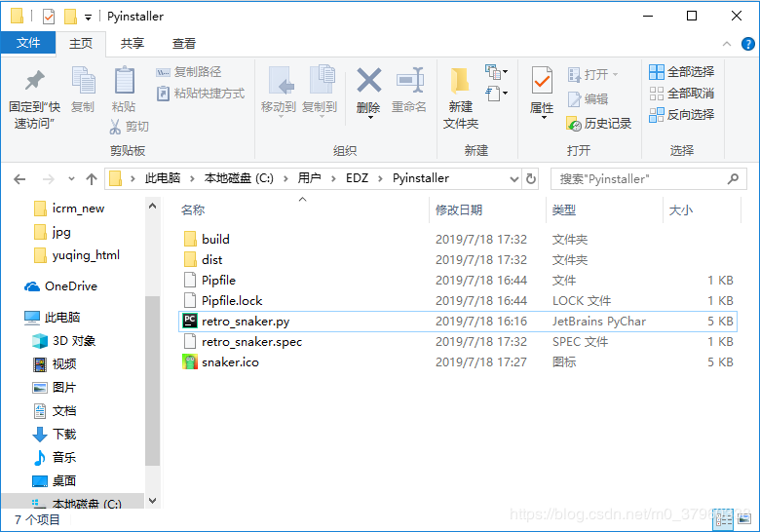The height and width of the screenshot is (532, 760).
Task: Sort by Date modified (修改日期) header
Action: point(459,210)
